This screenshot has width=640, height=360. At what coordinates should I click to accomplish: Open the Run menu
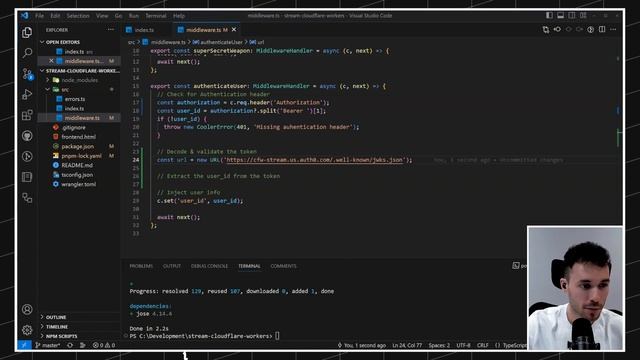[x=133, y=16]
